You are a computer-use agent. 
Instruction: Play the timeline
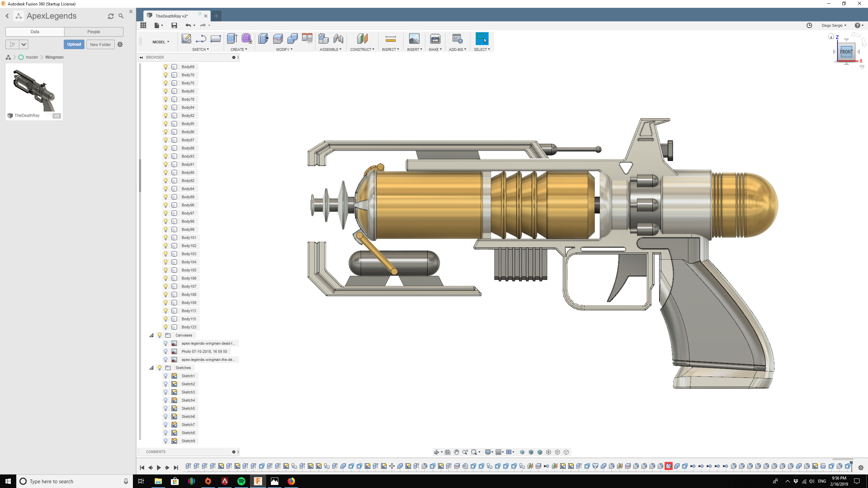coord(159,468)
